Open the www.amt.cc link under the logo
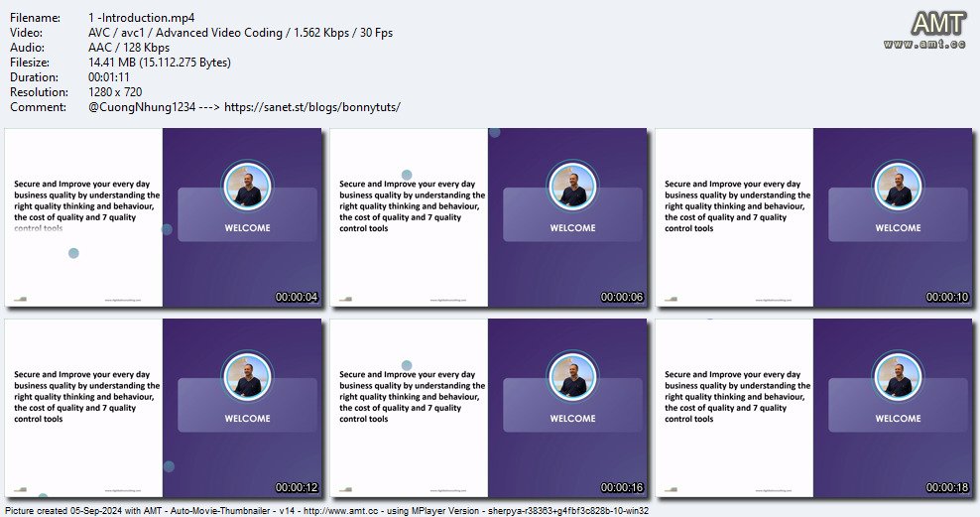This screenshot has width=980, height=517. [924, 44]
